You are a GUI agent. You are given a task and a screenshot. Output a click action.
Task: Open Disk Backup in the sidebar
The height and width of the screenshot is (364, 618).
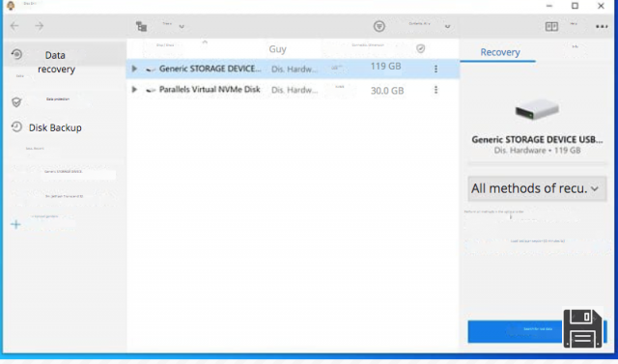pos(55,127)
